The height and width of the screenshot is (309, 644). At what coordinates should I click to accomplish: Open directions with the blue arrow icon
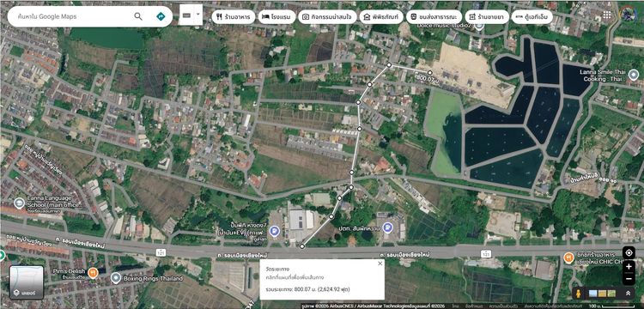(161, 16)
